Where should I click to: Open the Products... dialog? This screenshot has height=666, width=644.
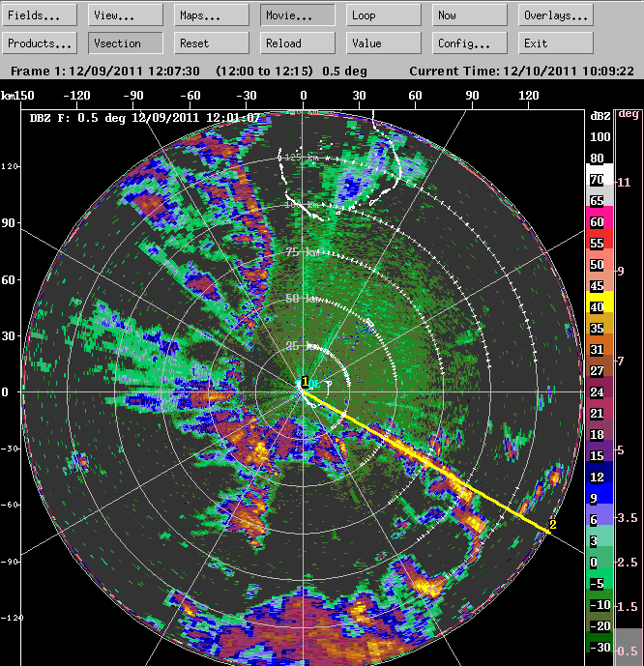coord(40,43)
